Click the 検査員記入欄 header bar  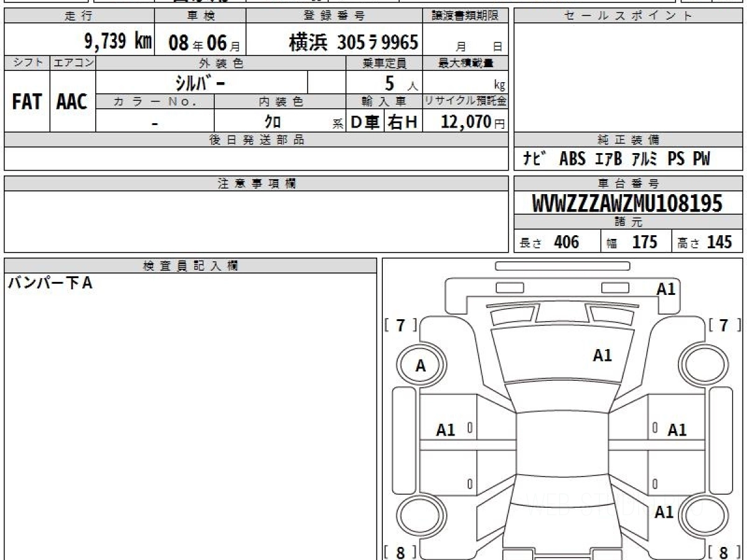(x=190, y=266)
